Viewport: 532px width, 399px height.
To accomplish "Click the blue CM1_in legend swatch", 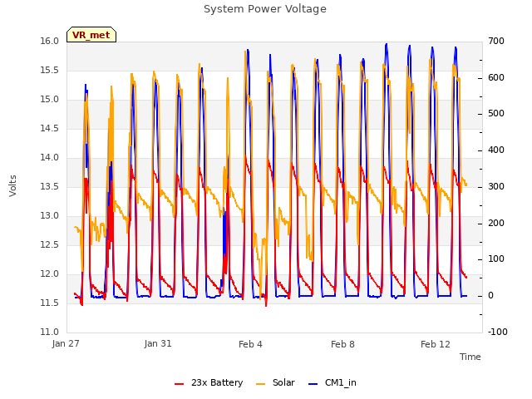I will point(313,384).
